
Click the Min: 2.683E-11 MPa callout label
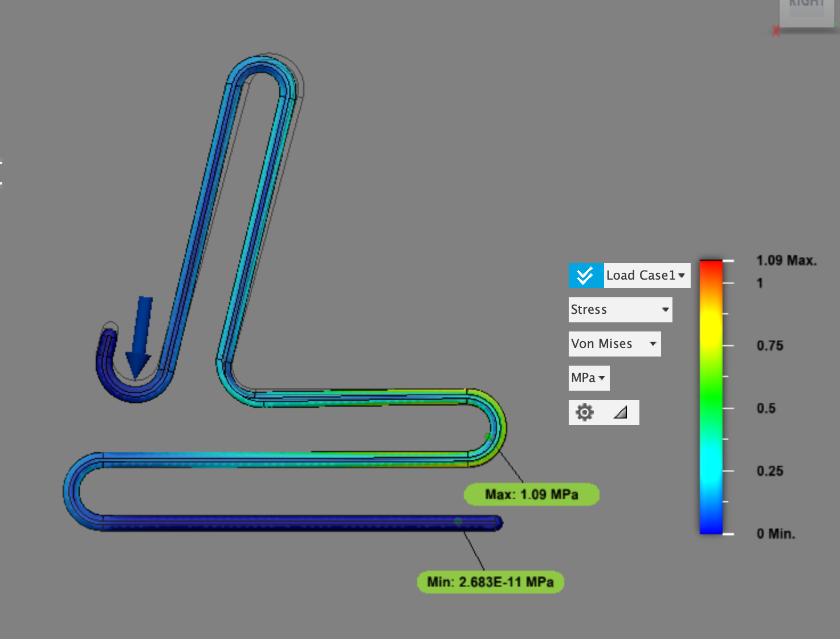coord(491,582)
